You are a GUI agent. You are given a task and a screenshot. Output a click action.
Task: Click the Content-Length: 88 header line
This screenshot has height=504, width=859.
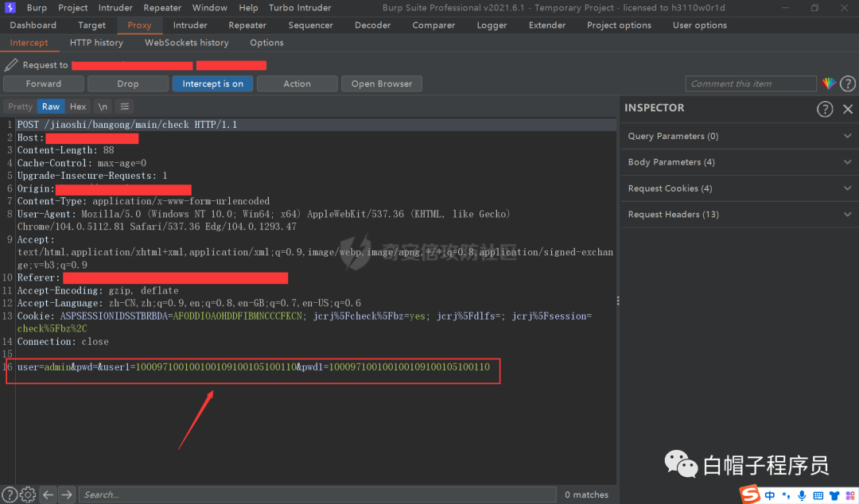pyautogui.click(x=66, y=149)
